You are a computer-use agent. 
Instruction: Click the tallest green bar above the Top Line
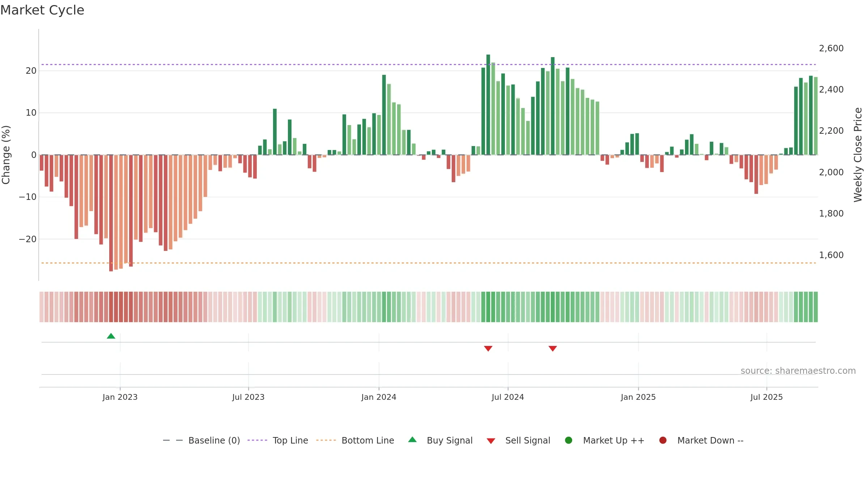pos(488,105)
